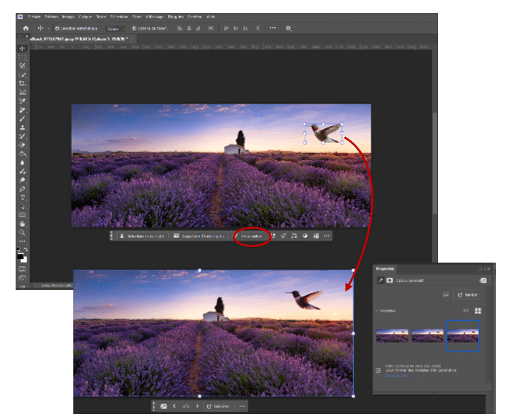Open the Image menu

click(x=69, y=16)
